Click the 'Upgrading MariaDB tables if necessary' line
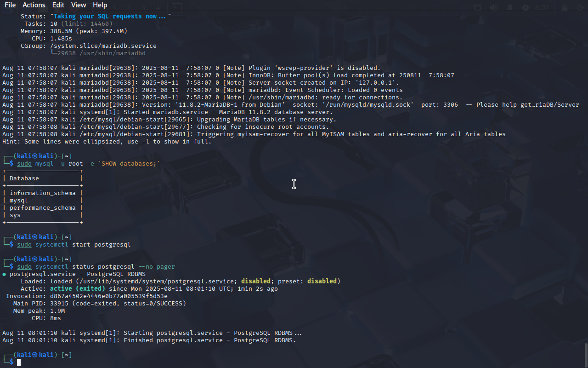Image resolution: width=588 pixels, height=368 pixels. (x=170, y=119)
